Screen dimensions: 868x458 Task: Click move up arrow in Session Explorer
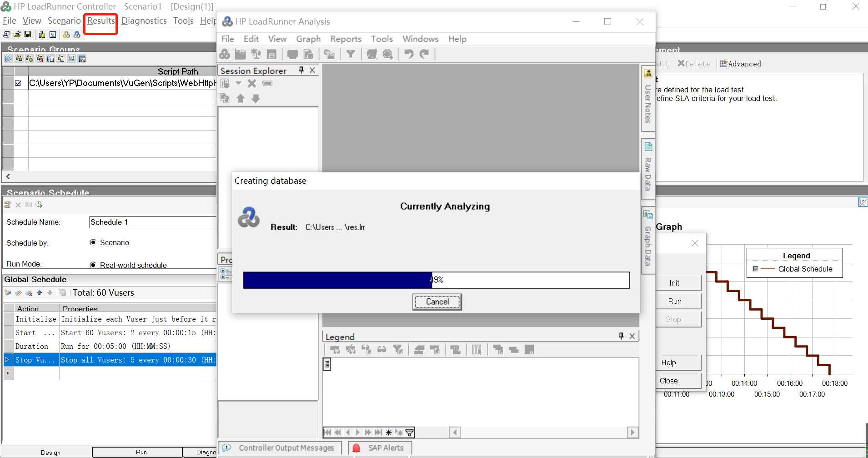(x=241, y=98)
